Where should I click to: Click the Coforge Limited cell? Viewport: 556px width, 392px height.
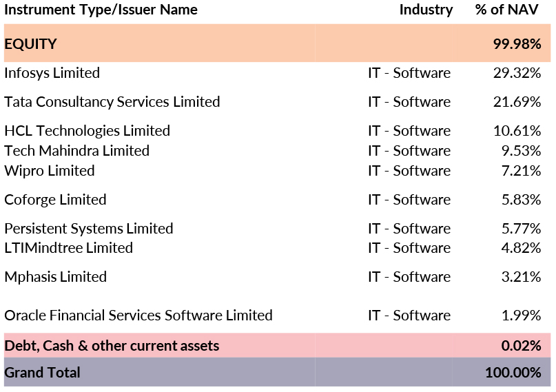55,200
